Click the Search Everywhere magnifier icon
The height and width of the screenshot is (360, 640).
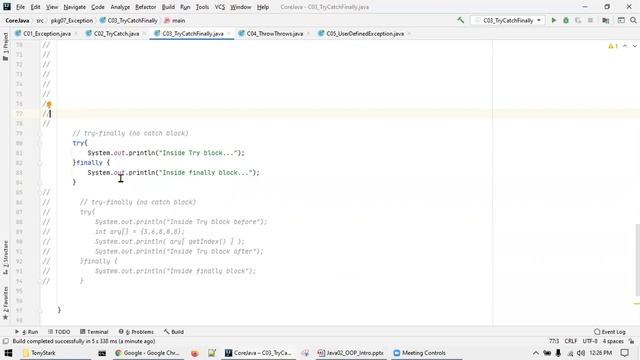tap(633, 20)
